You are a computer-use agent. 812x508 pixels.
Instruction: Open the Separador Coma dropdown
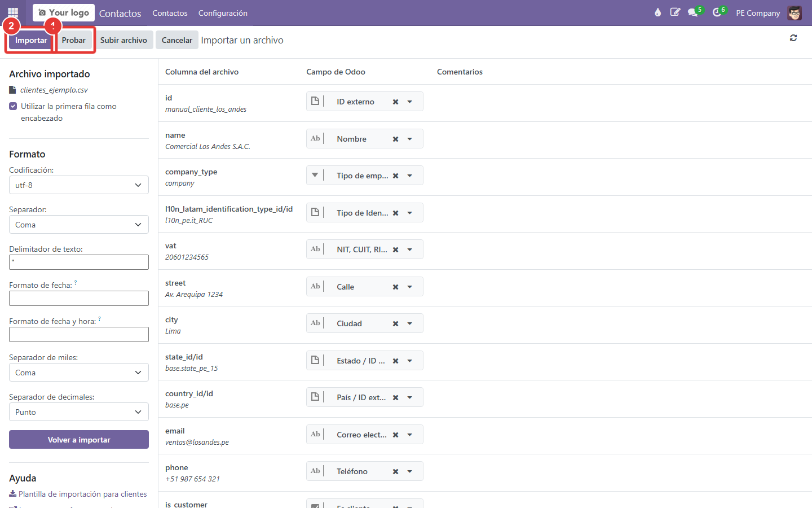[x=79, y=225]
